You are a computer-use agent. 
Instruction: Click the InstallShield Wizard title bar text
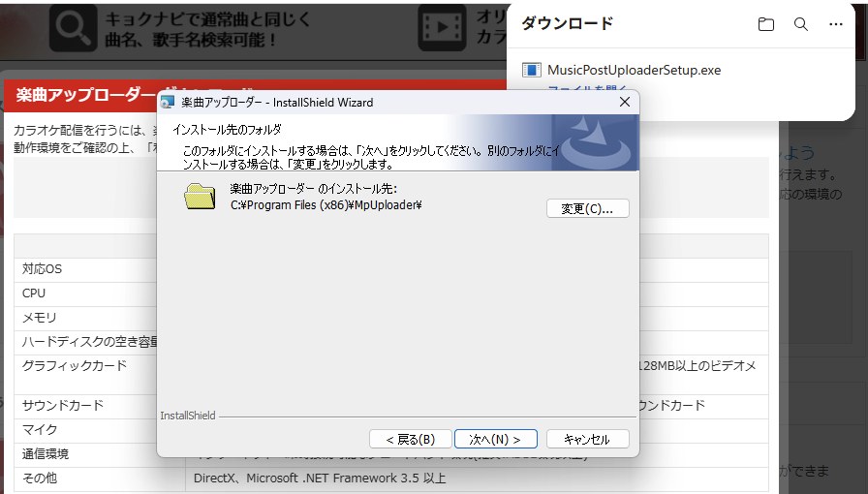point(277,102)
